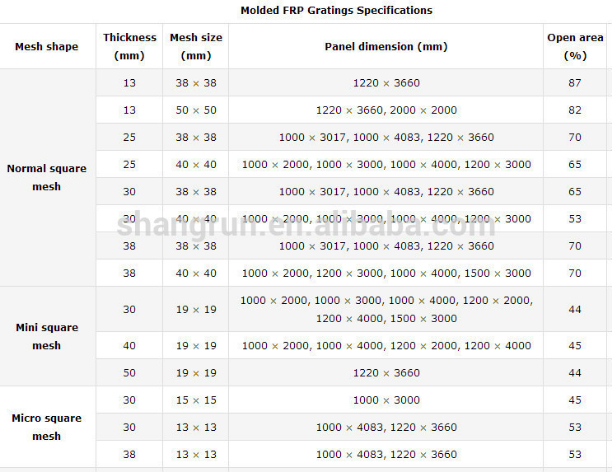This screenshot has width=613, height=472.
Task: Click '40 × 40' in the last Normal square mesh row
Action: [196, 273]
